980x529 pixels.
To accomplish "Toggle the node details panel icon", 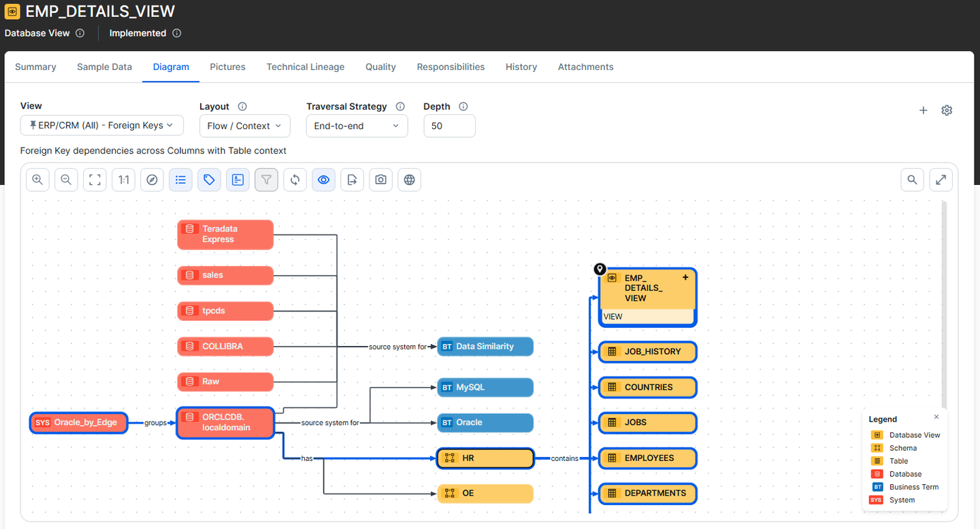I will (238, 180).
